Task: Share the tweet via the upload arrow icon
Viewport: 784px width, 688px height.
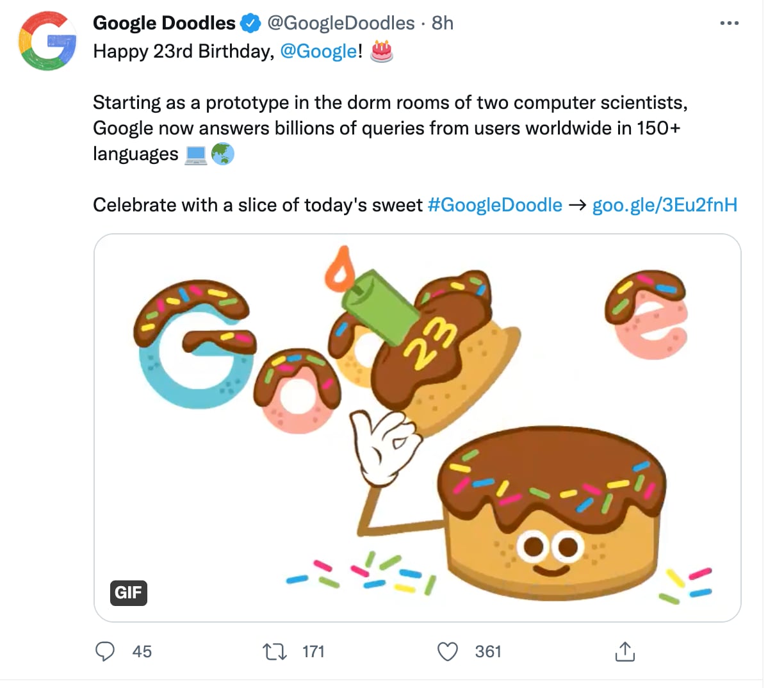Action: 625,651
